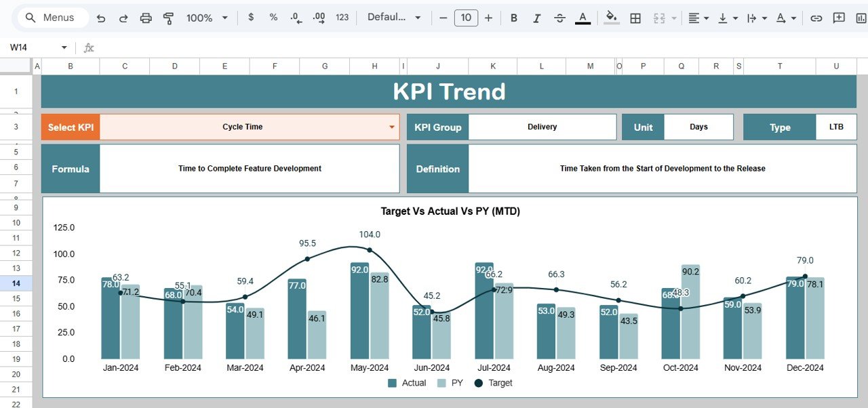The width and height of the screenshot is (868, 408).
Task: Add a comment via toolbar icon
Action: click(x=840, y=18)
